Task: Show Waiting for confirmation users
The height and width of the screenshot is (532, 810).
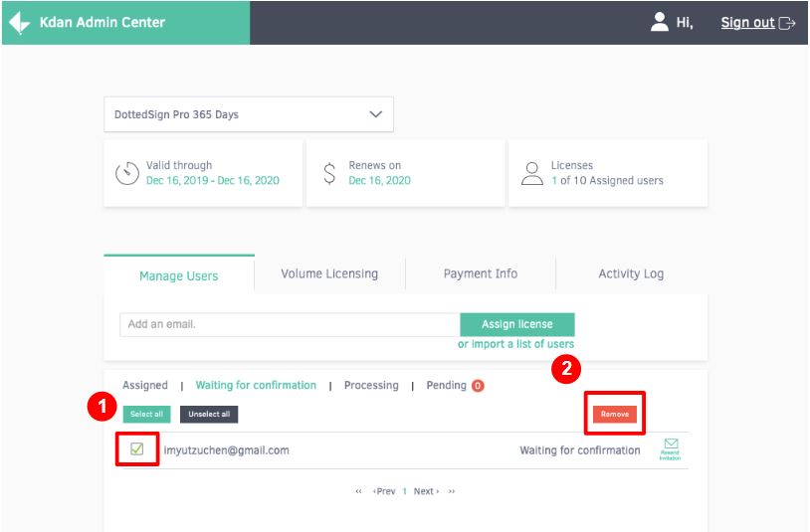Action: click(x=256, y=385)
